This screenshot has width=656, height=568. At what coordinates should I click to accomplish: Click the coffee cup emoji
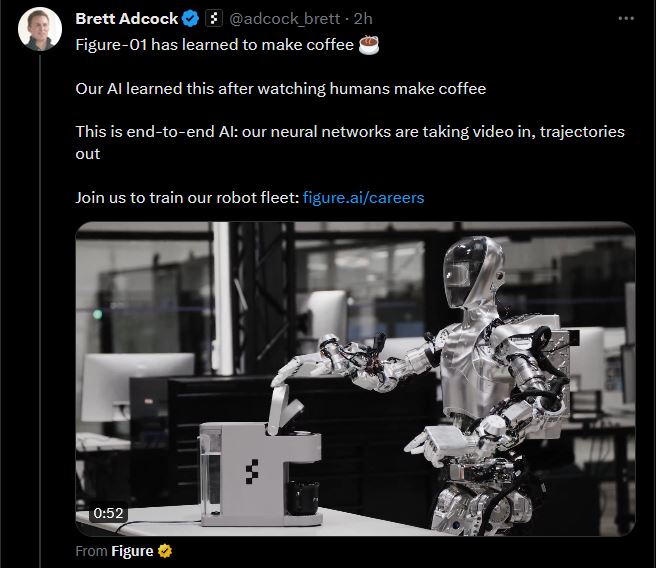point(369,45)
